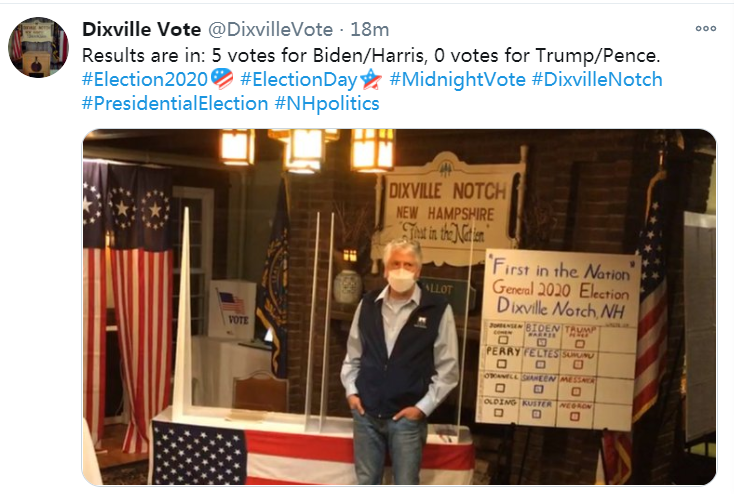
Task: Click the star emoji after #ElectionDay
Action: pos(371,79)
